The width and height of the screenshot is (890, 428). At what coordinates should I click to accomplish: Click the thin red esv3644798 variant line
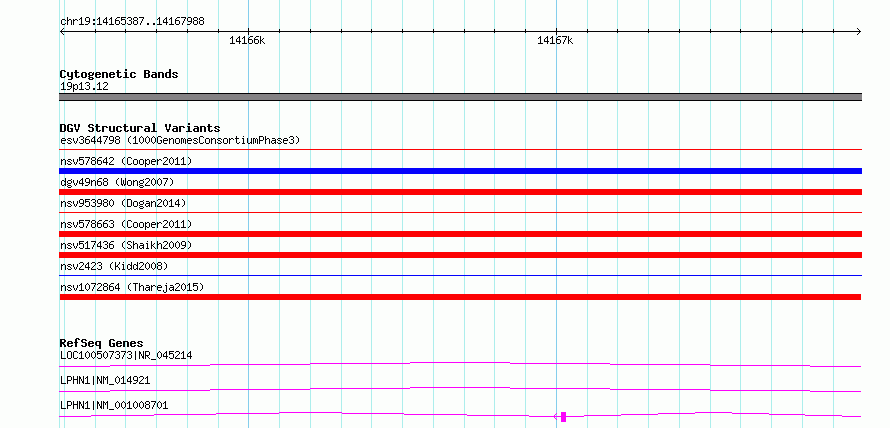click(x=460, y=150)
